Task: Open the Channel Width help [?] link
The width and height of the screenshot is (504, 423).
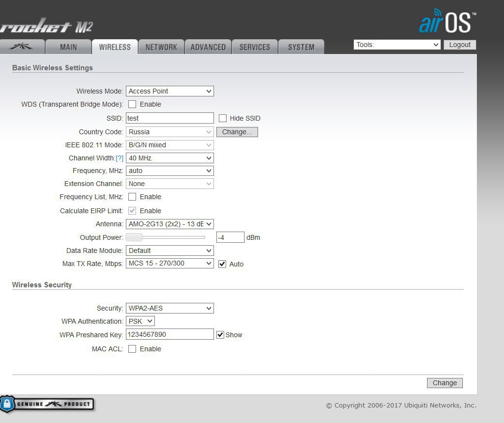Action: 120,158
